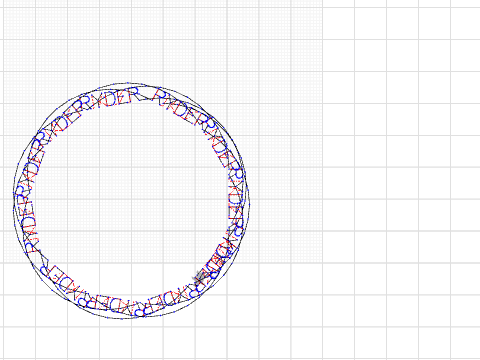Click the rightmost edge of outer circle

click(x=249, y=200)
